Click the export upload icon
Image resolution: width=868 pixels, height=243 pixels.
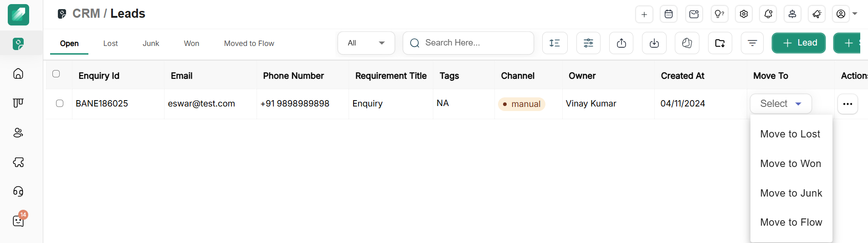tap(621, 43)
